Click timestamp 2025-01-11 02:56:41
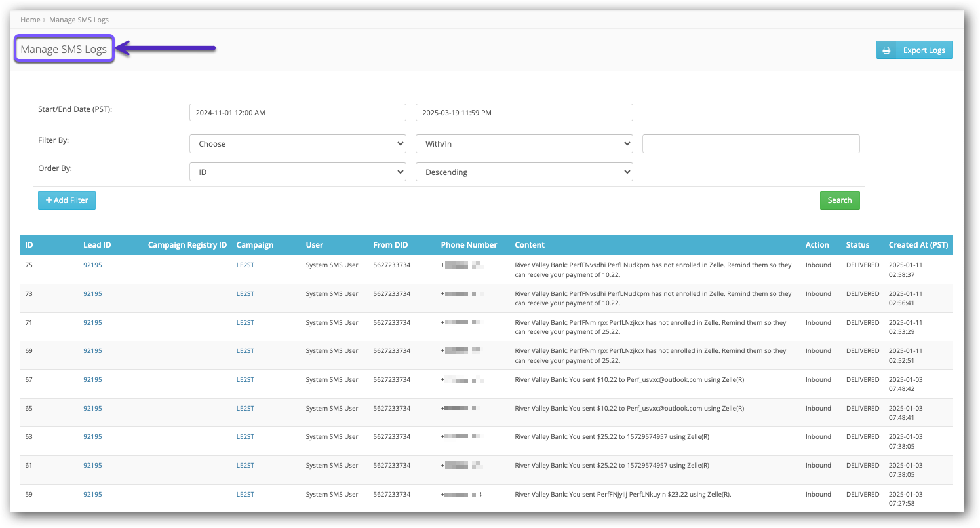The height and width of the screenshot is (528, 980). pos(906,299)
